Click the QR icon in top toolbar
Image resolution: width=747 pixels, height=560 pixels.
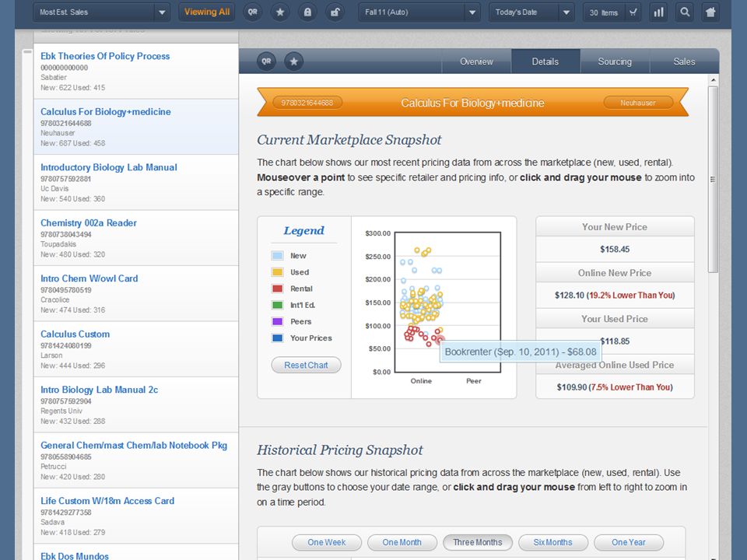pos(252,12)
